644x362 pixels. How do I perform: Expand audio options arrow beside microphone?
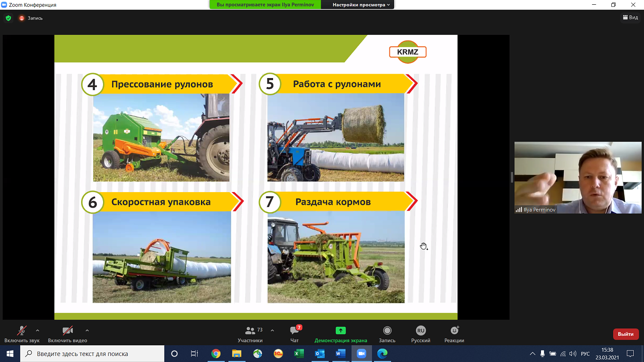tap(38, 330)
